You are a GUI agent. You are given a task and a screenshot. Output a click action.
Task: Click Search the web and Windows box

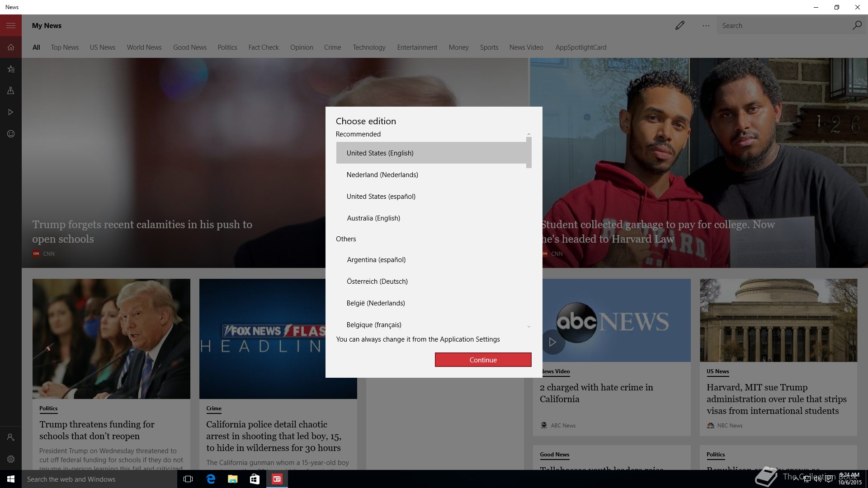point(99,479)
